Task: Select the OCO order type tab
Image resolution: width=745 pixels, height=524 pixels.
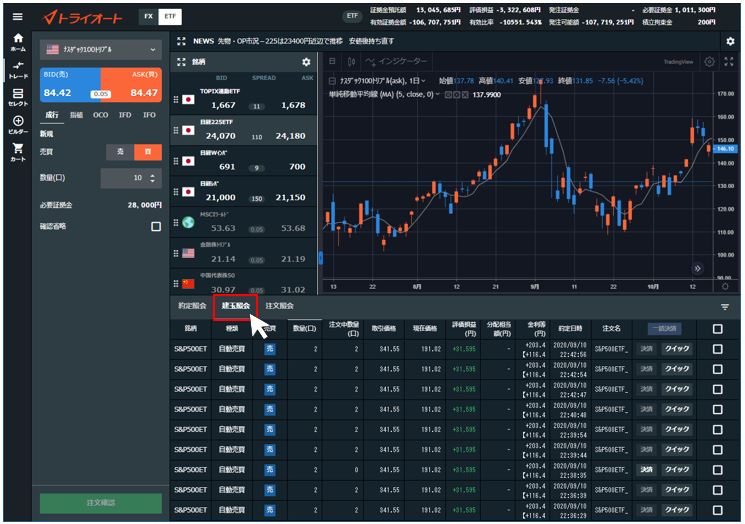Action: [101, 115]
